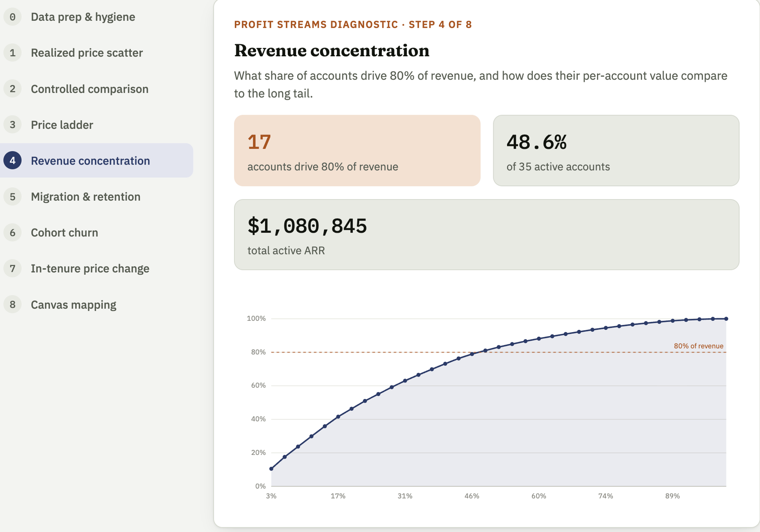Click the 31% x-axis label
Screen dimensions: 760x532
405,496
